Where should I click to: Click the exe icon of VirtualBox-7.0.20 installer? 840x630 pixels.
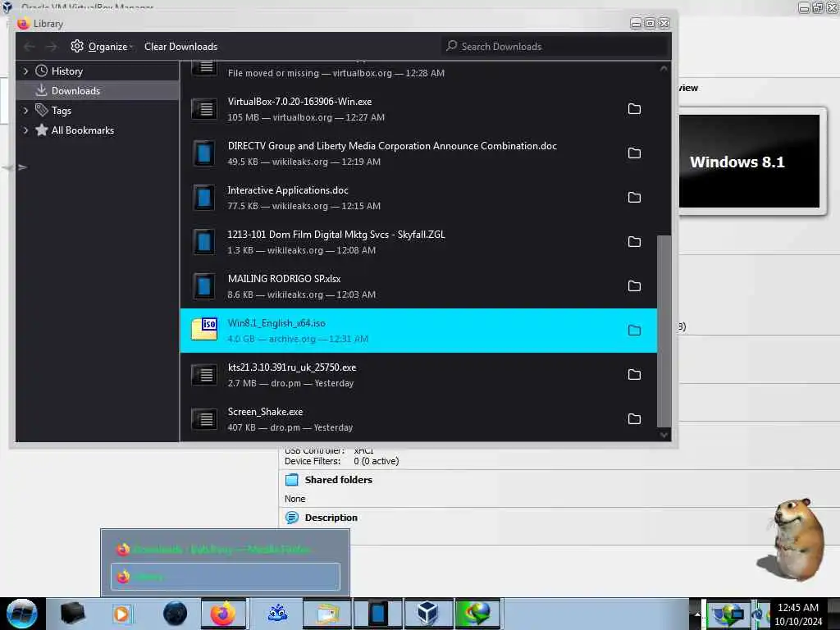coord(204,109)
